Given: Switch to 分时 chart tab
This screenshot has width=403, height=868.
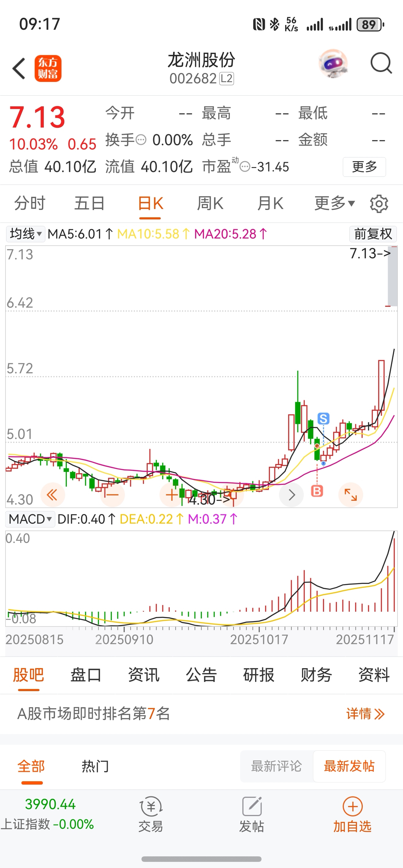Looking at the screenshot, I should [x=30, y=203].
